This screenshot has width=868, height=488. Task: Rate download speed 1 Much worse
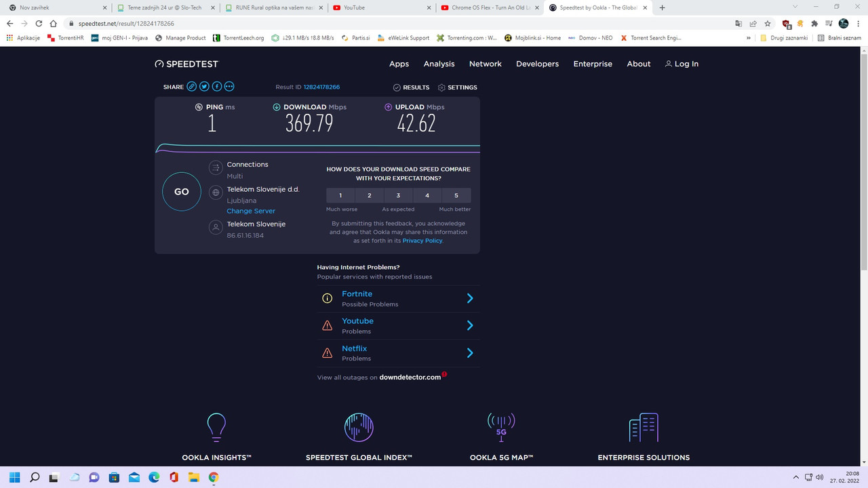coord(340,195)
